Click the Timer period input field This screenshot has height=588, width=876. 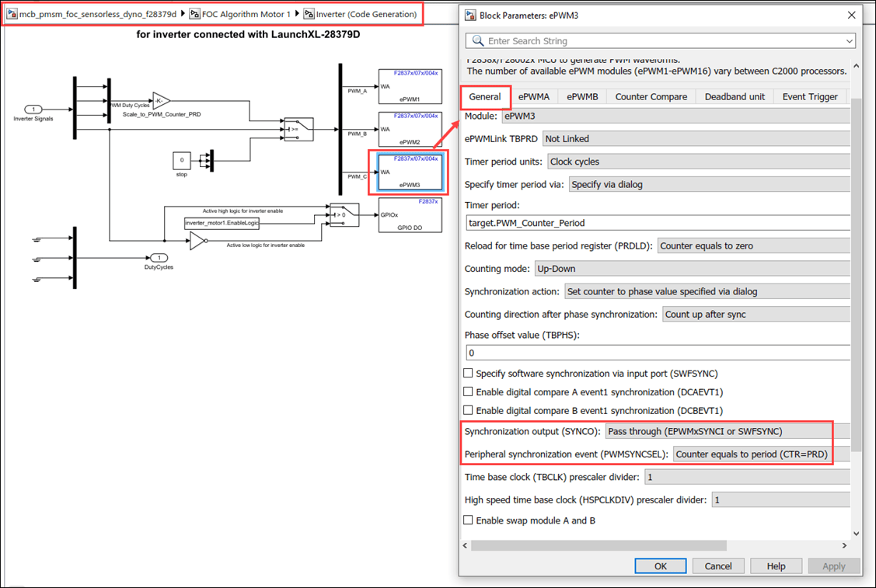coord(658,223)
